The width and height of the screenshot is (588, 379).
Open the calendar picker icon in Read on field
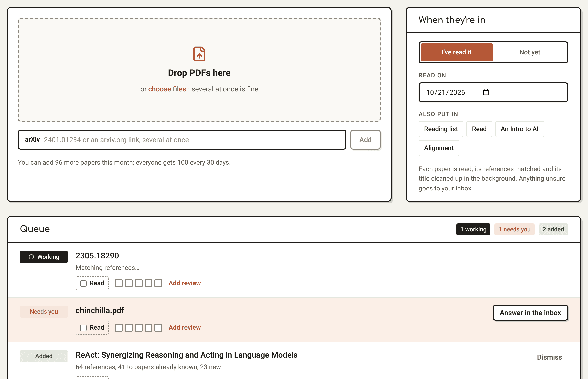click(x=486, y=92)
